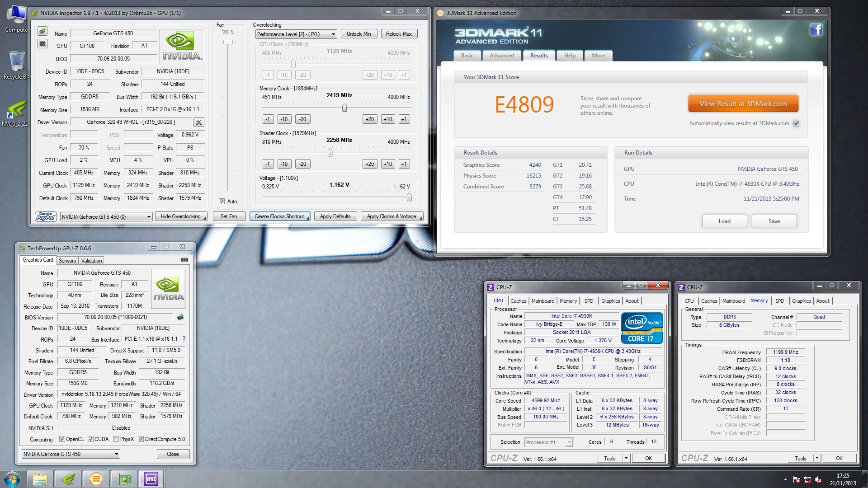The width and height of the screenshot is (868, 488).
Task: Click the Hide Overclocking button
Action: tap(181, 216)
